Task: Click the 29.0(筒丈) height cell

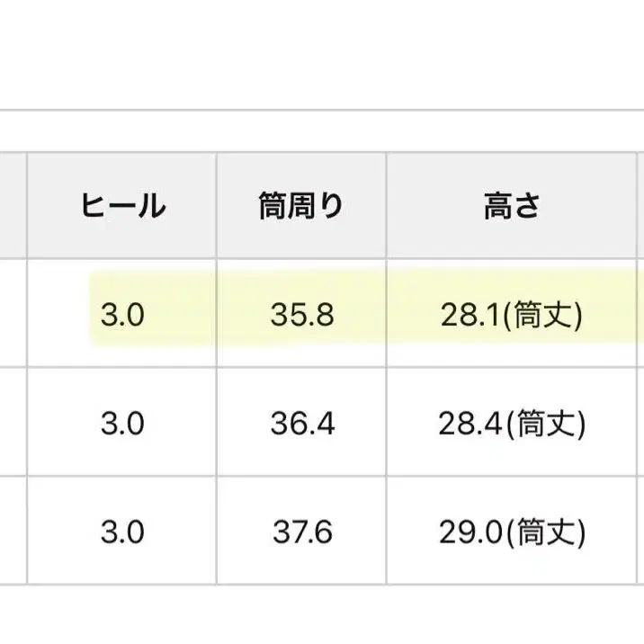Action: click(512, 531)
